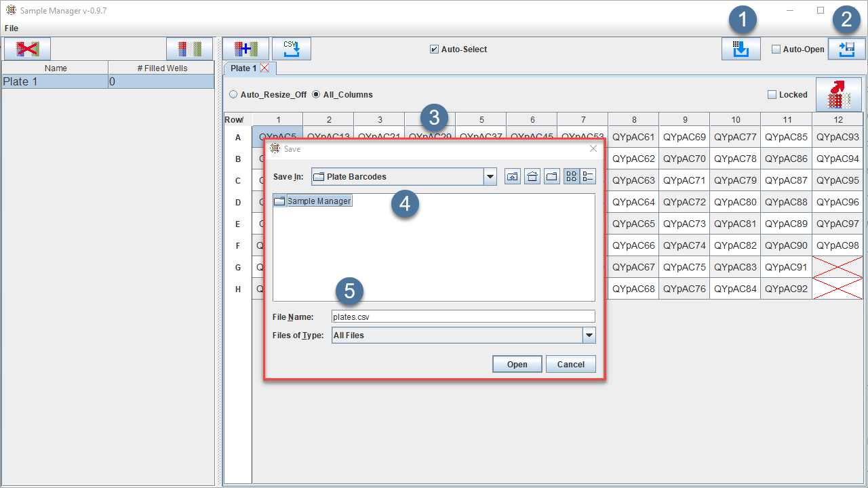The width and height of the screenshot is (868, 488).
Task: Click the File Name input field
Action: pyautogui.click(x=463, y=317)
